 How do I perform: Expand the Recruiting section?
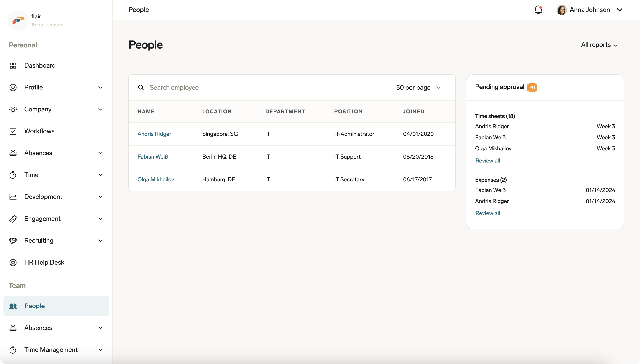(x=100, y=240)
